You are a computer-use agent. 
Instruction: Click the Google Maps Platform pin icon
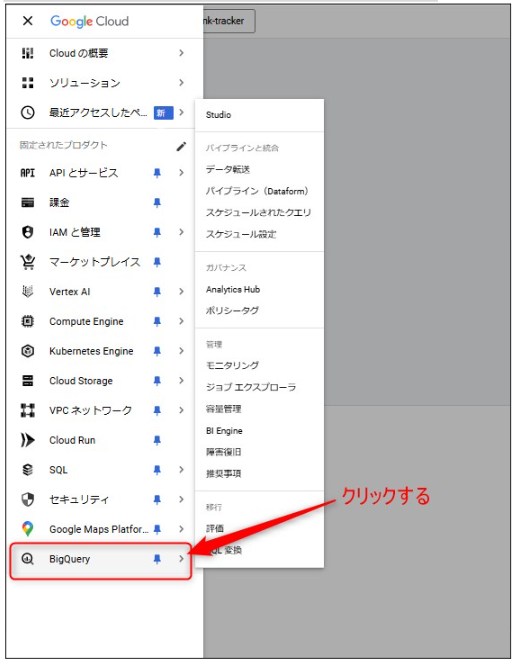tap(28, 529)
